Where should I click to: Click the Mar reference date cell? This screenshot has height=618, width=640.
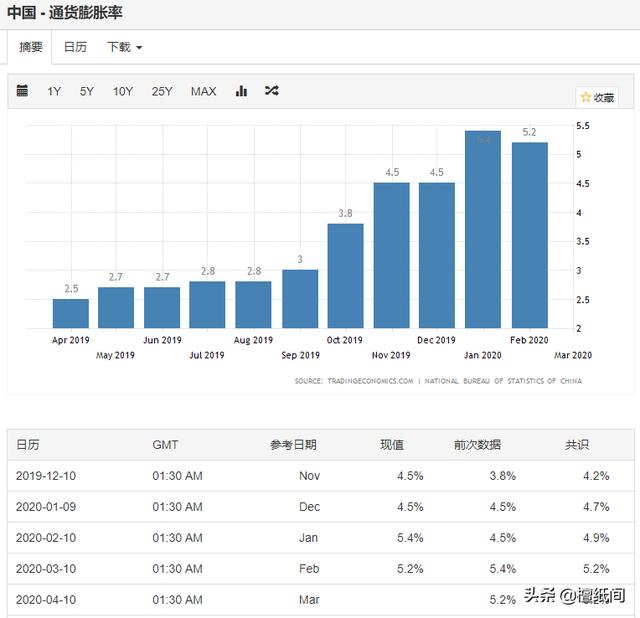click(x=309, y=600)
